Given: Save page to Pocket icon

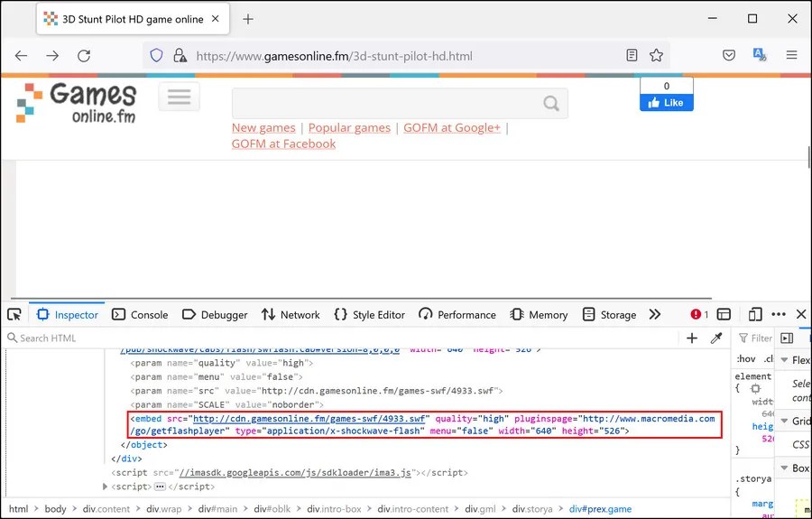Looking at the screenshot, I should [x=729, y=55].
